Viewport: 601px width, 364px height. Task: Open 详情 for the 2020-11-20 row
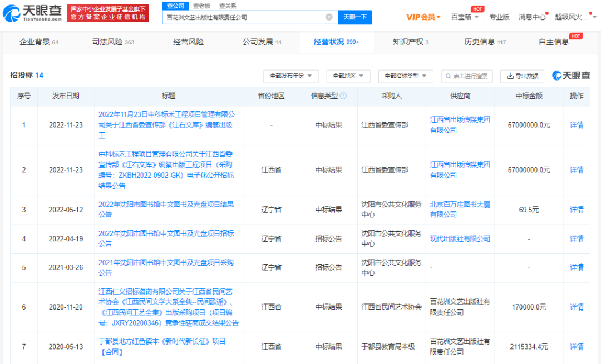(x=577, y=307)
